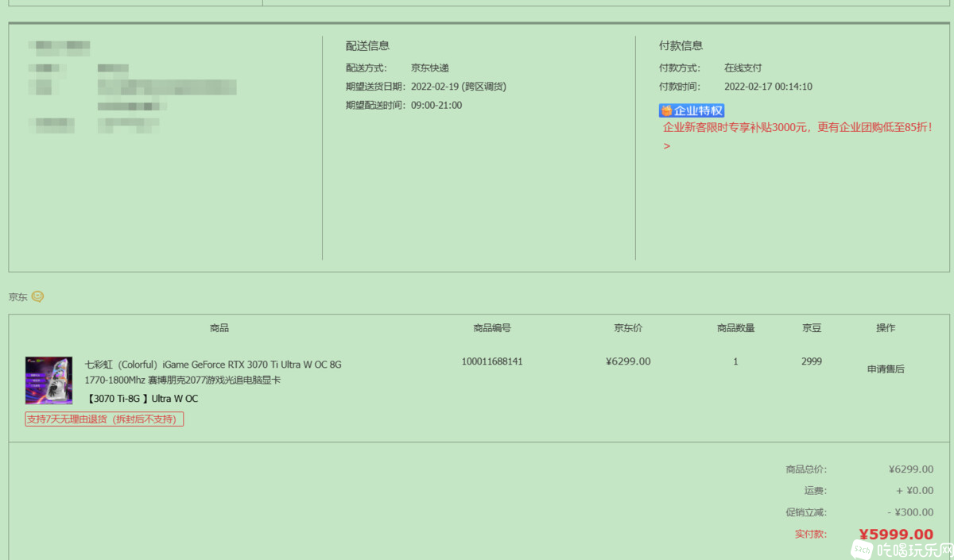
Task: Click the 京豆 value 2999
Action: click(x=812, y=361)
